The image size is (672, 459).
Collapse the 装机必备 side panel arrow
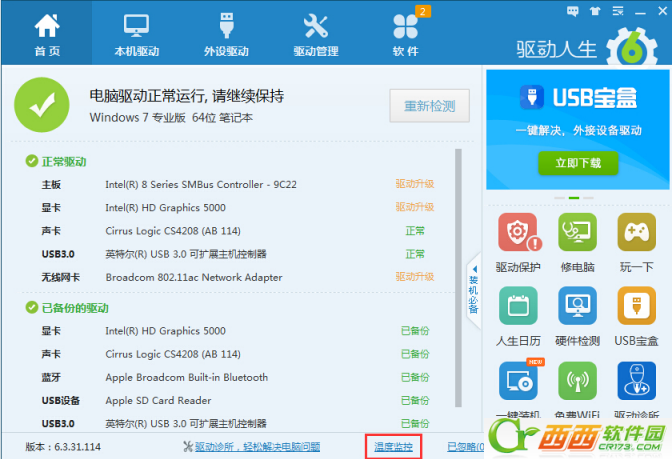(x=474, y=269)
